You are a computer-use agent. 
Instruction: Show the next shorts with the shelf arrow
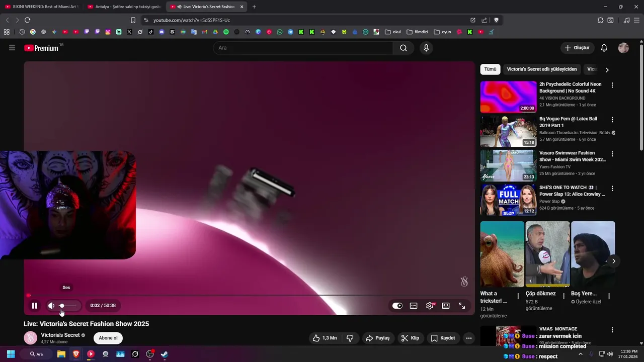613,261
